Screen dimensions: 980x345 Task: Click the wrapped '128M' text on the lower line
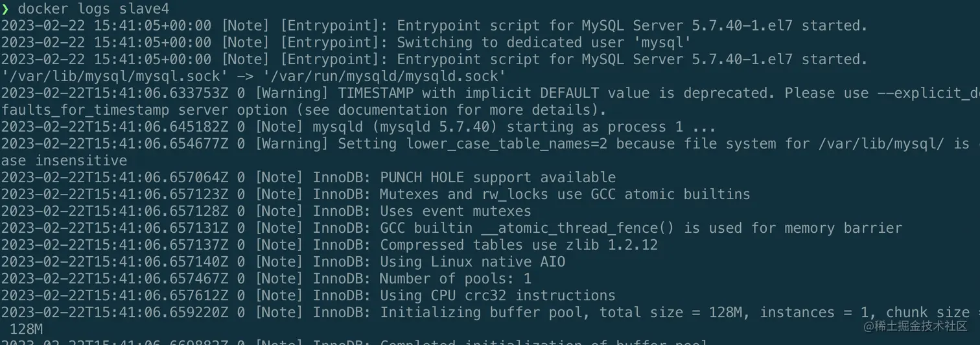(x=27, y=329)
